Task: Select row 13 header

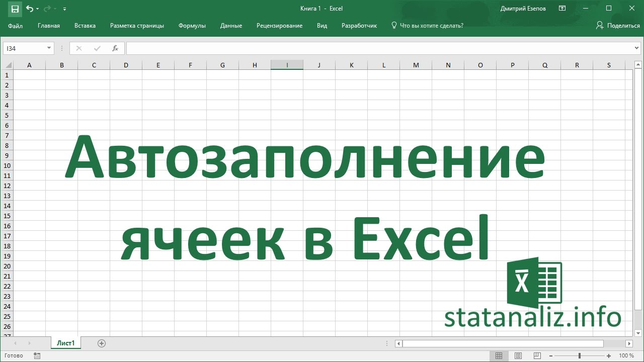Action: (7, 196)
